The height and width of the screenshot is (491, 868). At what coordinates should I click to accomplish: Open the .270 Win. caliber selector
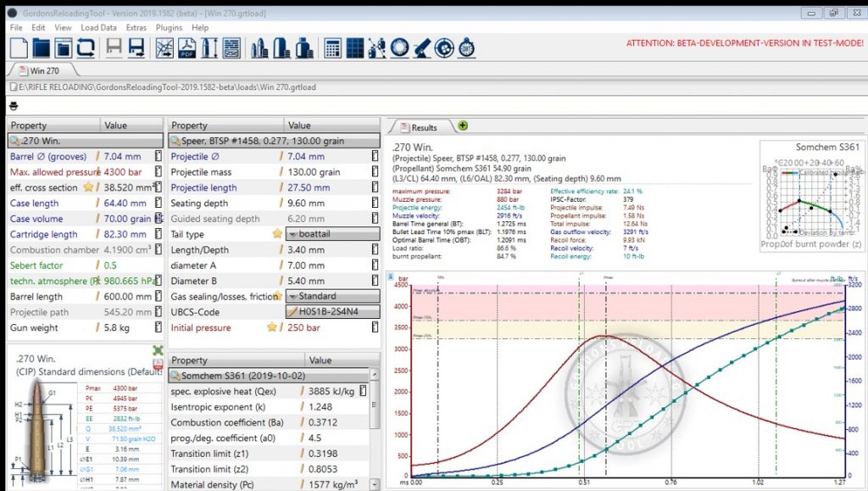click(86, 141)
